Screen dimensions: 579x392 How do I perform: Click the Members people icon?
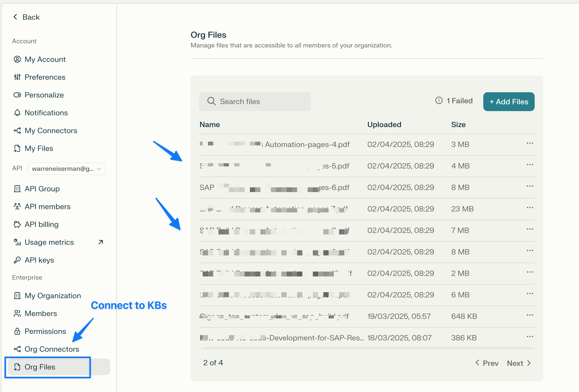(x=17, y=313)
